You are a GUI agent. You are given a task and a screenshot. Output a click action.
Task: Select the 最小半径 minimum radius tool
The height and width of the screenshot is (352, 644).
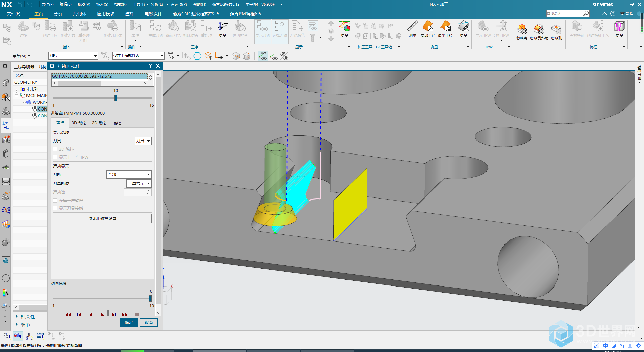click(x=445, y=29)
